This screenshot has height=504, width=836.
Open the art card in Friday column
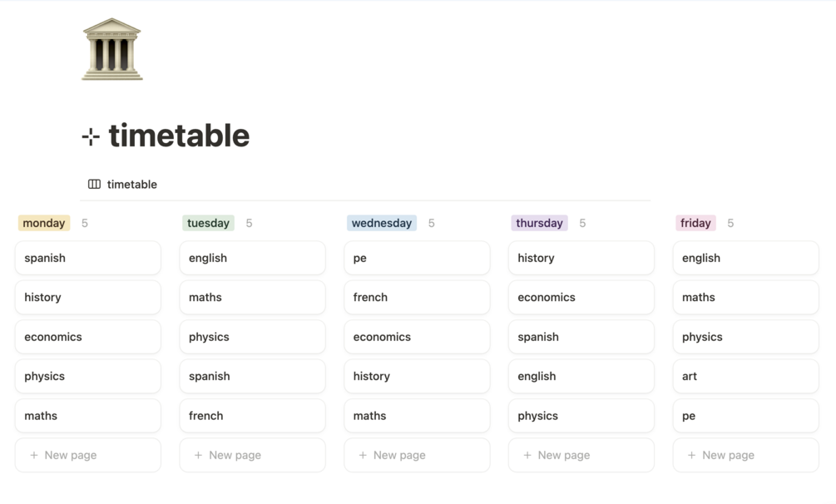point(745,376)
